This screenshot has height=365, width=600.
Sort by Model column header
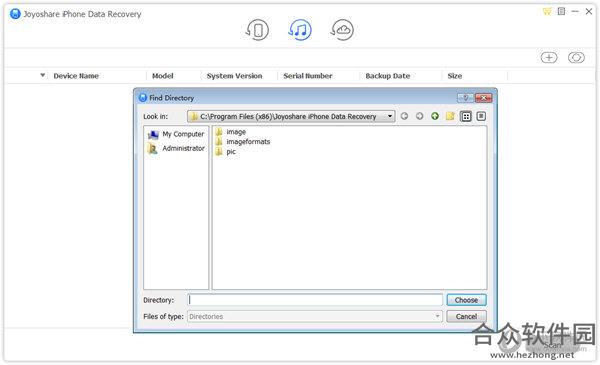(x=163, y=76)
